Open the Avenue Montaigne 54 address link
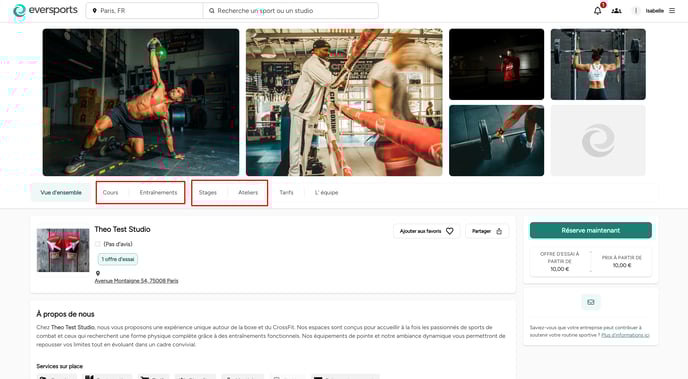The image size is (688, 379). 136,281
